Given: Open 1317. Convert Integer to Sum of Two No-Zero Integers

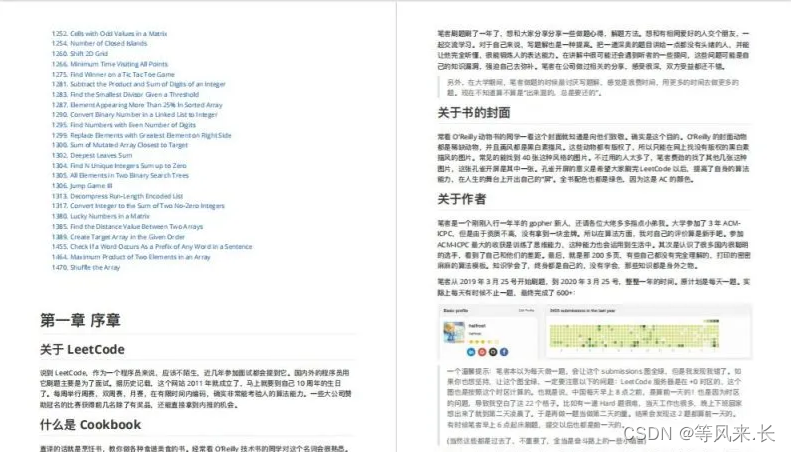Looking at the screenshot, I should [x=138, y=206].
